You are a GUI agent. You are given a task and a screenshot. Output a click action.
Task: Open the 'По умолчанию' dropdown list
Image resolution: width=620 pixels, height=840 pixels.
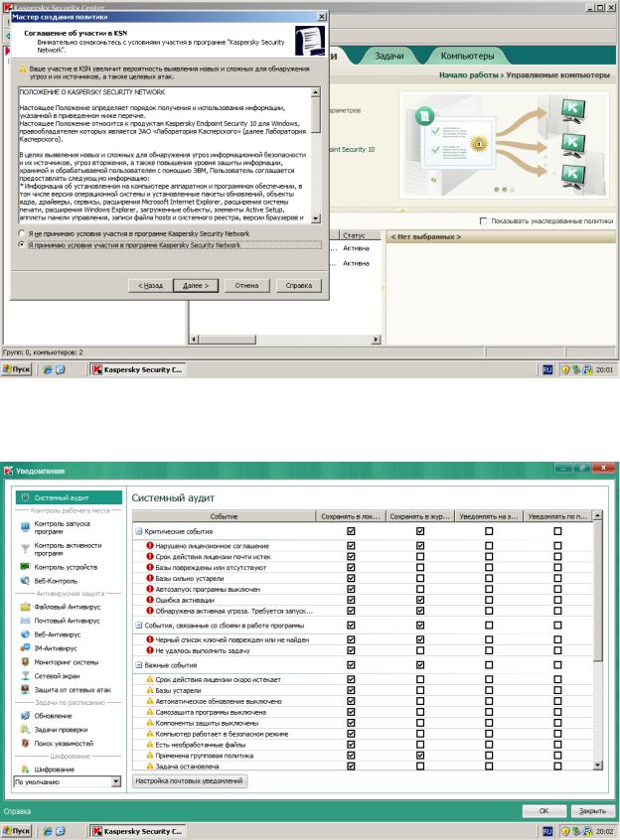point(115,782)
